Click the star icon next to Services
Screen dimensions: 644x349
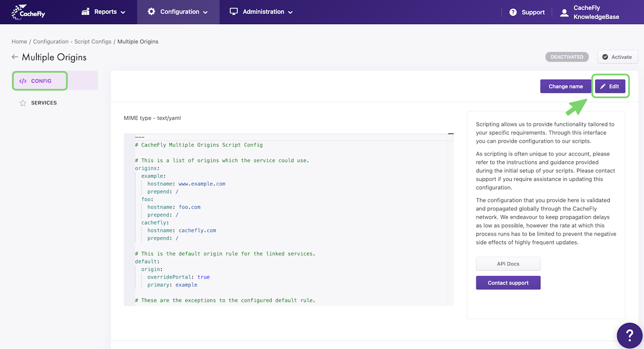tap(23, 103)
